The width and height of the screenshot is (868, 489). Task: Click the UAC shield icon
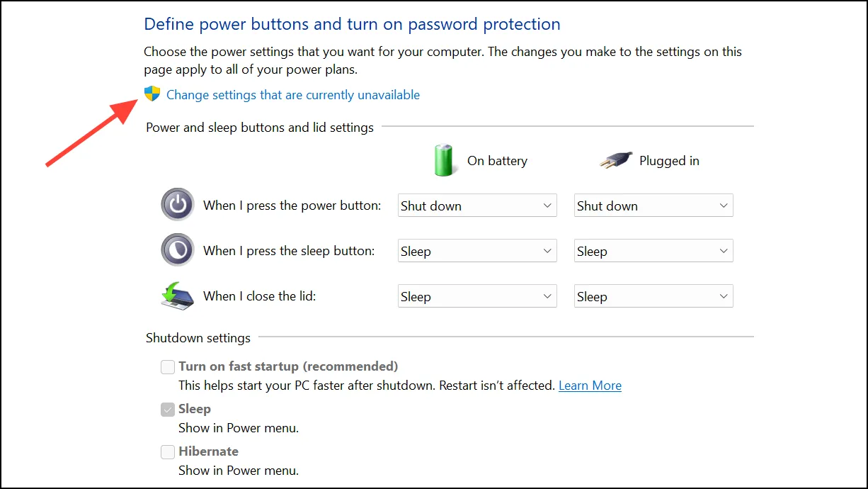[x=152, y=94]
